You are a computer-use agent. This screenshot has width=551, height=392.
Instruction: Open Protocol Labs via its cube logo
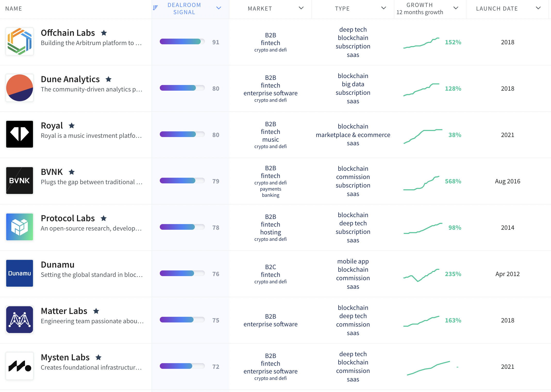(x=19, y=227)
